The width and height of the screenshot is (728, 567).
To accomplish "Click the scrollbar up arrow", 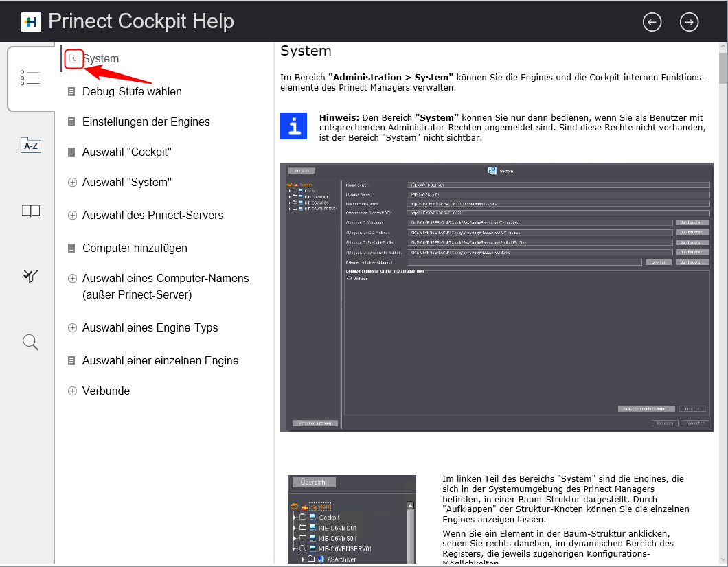I will coord(723,47).
